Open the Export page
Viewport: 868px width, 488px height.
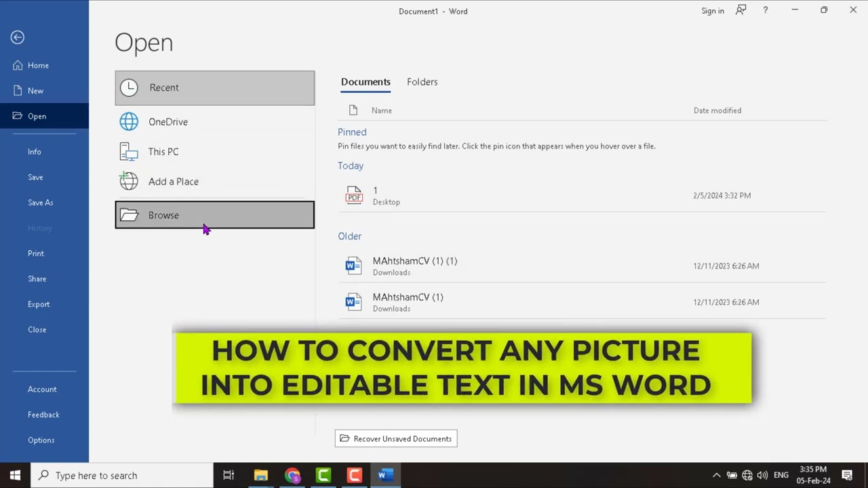click(x=44, y=304)
